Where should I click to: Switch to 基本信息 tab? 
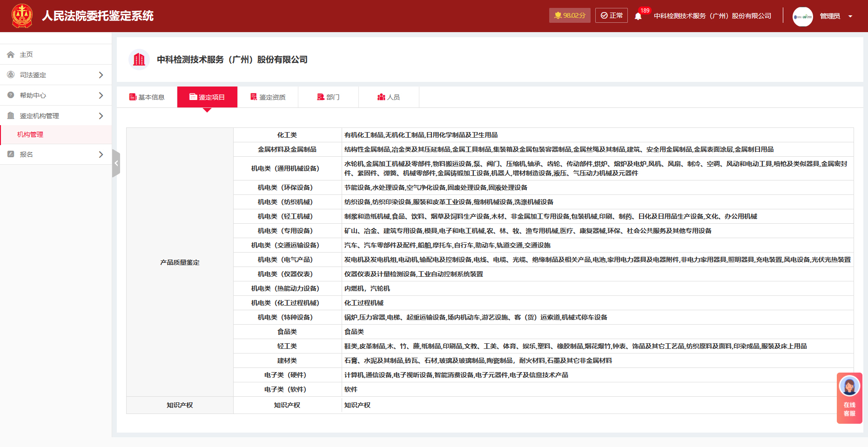click(x=147, y=97)
